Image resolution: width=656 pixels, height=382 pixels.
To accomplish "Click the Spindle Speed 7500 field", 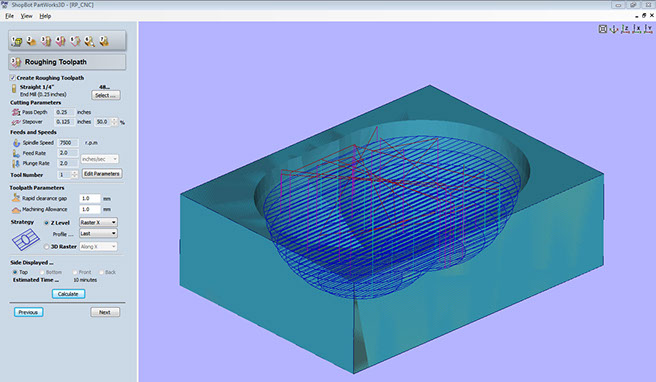I will [x=68, y=143].
